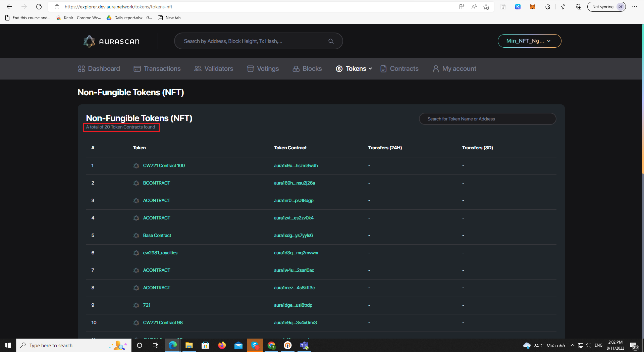This screenshot has height=352, width=644.
Task: Open Firefox from the taskbar
Action: pos(222,345)
